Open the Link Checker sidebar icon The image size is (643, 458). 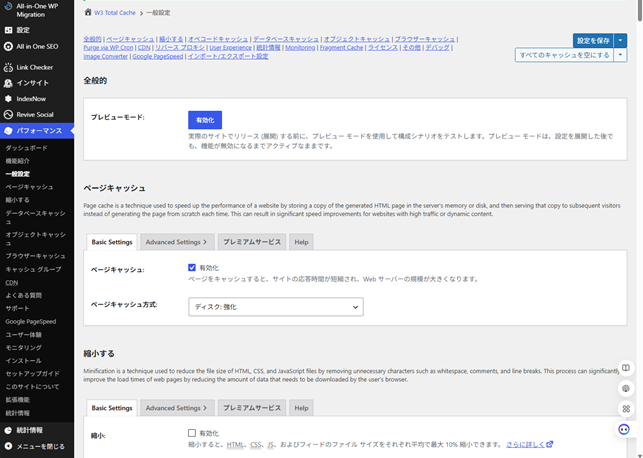click(8, 67)
